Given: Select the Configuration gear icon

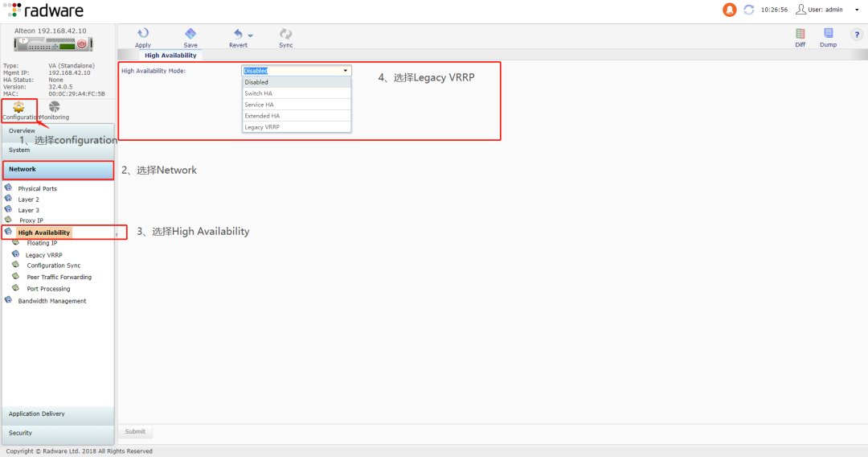Looking at the screenshot, I should [x=18, y=107].
